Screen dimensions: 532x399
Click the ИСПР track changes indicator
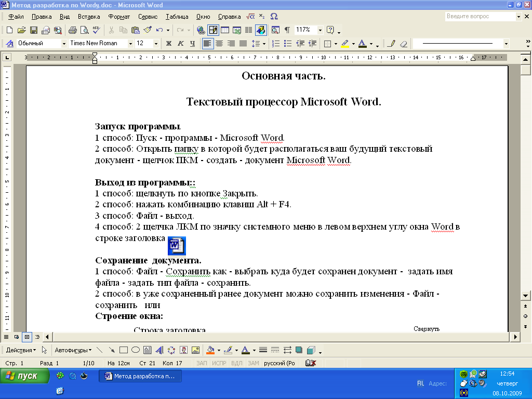219,363
